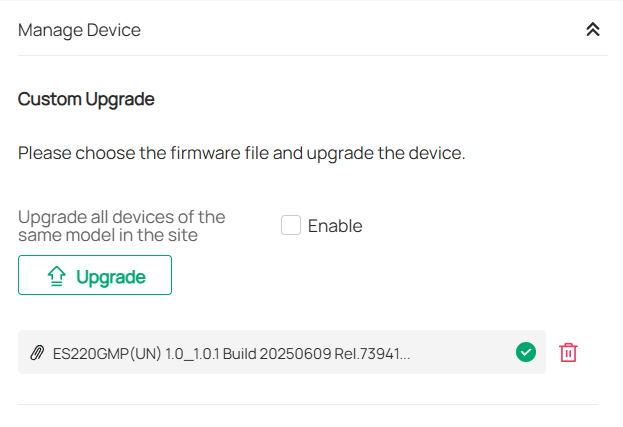Click the Manage Device header title
The image size is (623, 427).
[x=79, y=30]
